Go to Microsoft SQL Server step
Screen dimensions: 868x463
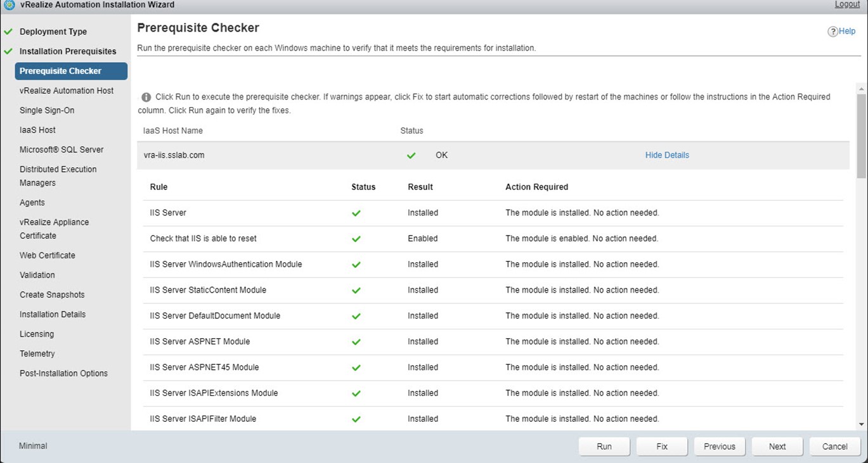(x=62, y=149)
